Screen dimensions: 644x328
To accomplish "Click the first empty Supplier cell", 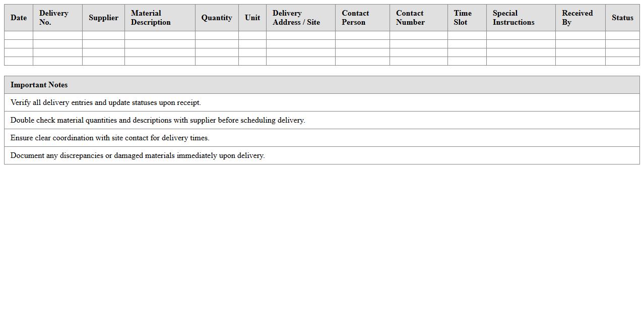I will tap(103, 35).
